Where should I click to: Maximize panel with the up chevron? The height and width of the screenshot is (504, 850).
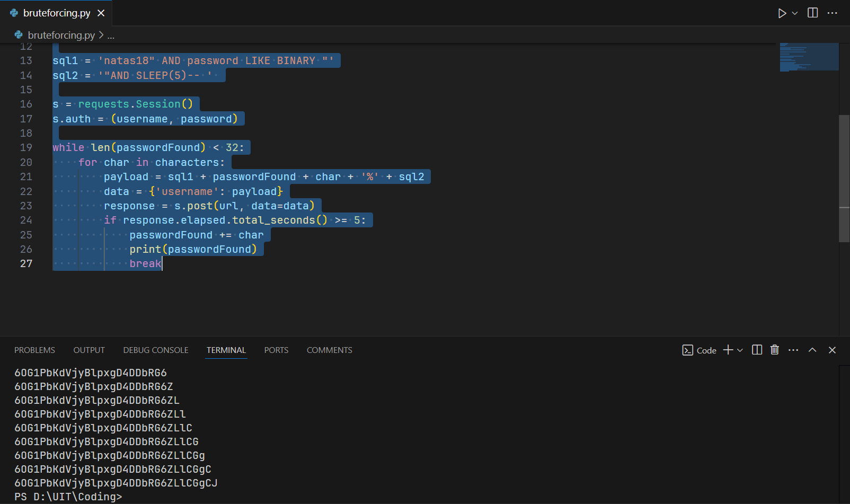click(x=812, y=350)
